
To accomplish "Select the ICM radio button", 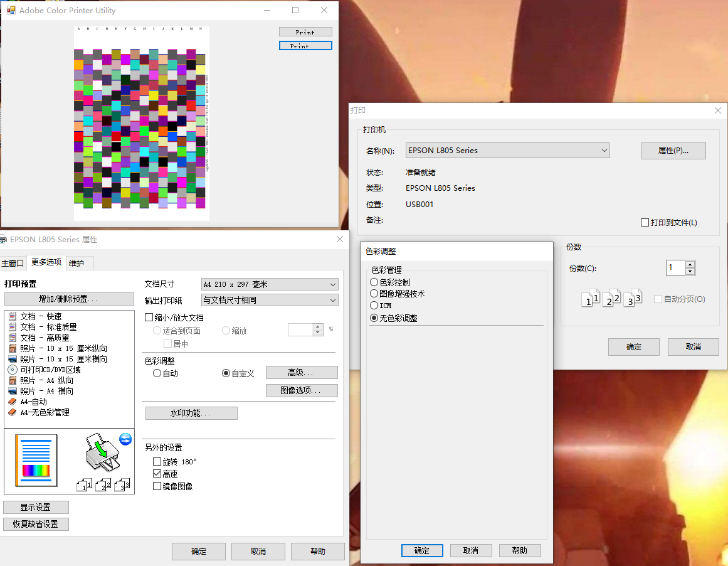I will coord(374,304).
